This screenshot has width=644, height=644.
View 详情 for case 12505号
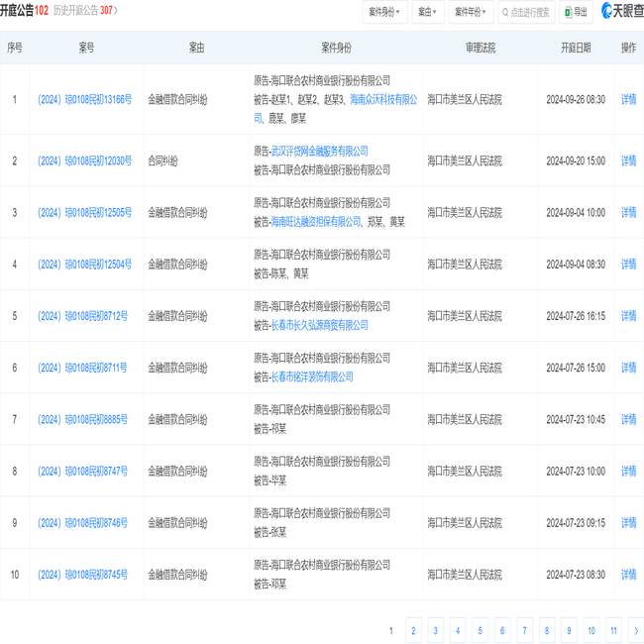coord(628,213)
